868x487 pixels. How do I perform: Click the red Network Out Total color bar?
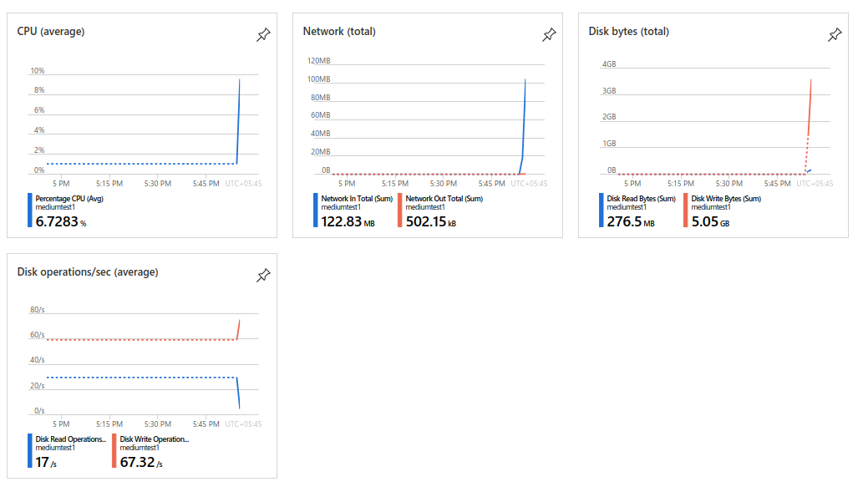click(399, 211)
